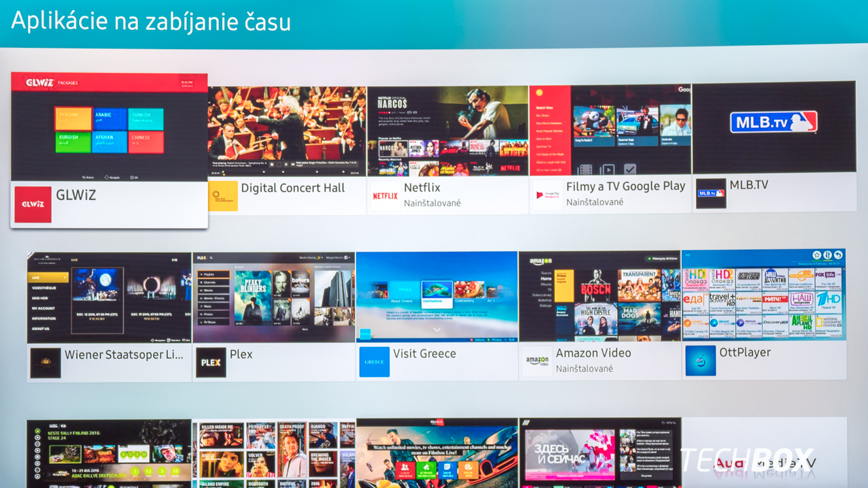Click the Aplikácie na zabíjanie času heading
868x488 pixels.
tap(151, 21)
